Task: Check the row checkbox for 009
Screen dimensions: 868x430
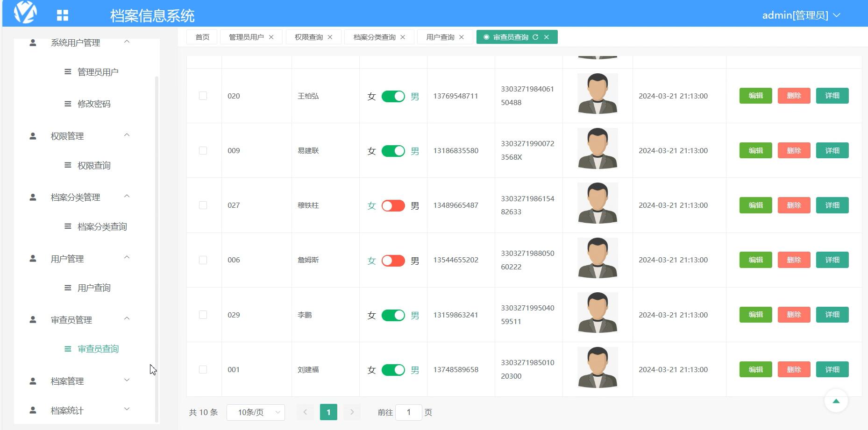Action: (x=203, y=150)
